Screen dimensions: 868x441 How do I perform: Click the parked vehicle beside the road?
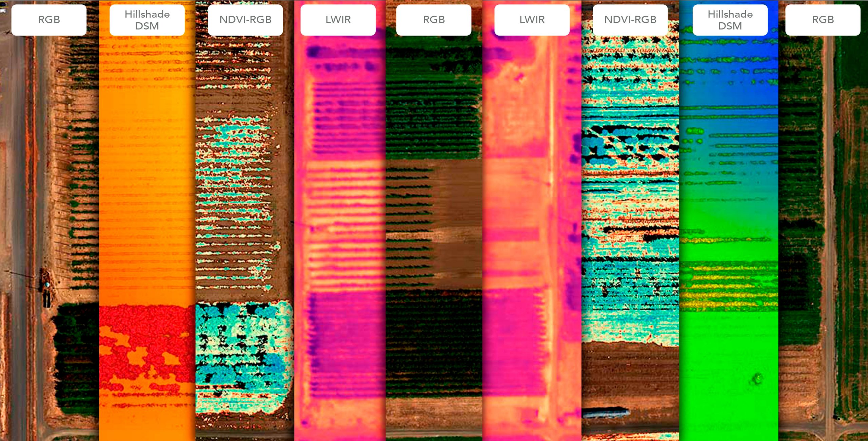46,299
